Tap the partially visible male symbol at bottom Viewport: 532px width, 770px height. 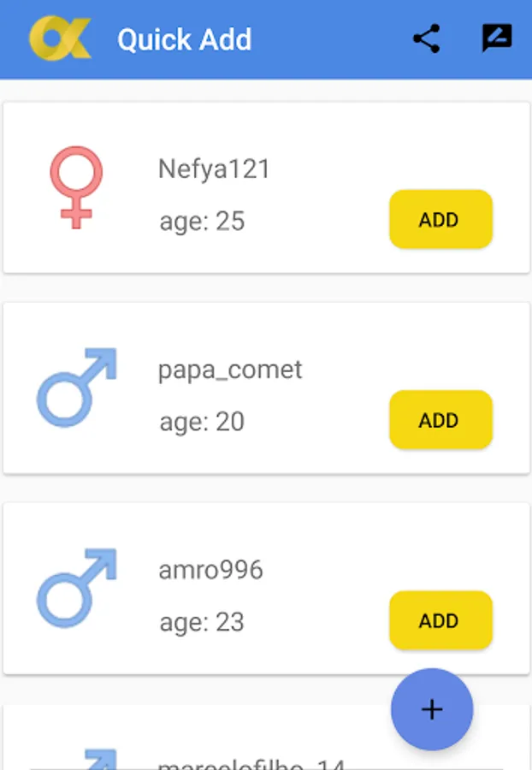coord(94,757)
